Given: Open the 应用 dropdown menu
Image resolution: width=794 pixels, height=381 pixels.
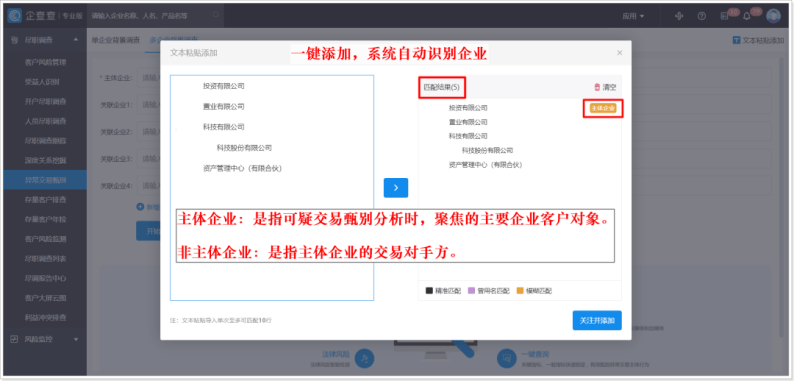Looking at the screenshot, I should click(633, 16).
